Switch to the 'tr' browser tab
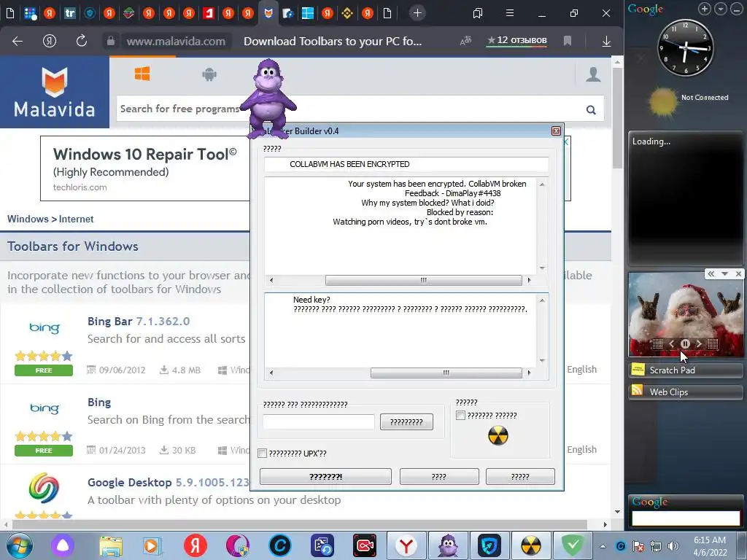This screenshot has width=747, height=560. 69,13
